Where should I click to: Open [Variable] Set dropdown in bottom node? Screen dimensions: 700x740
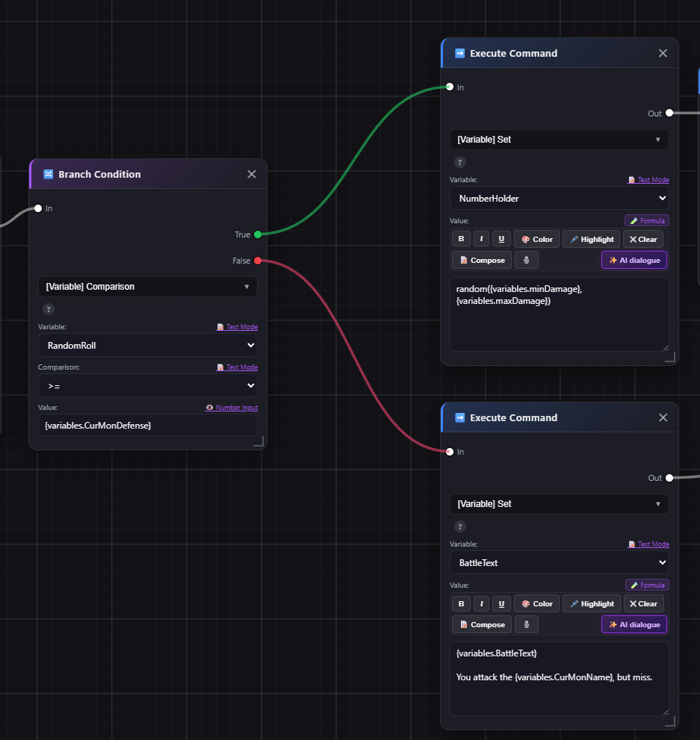click(x=560, y=503)
